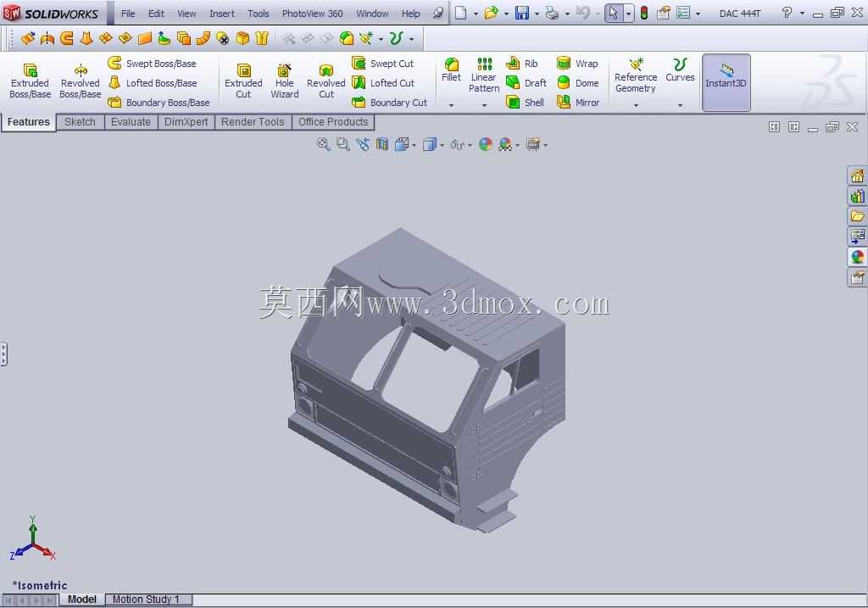Select the Revolved Boss/Base tool

pos(81,81)
